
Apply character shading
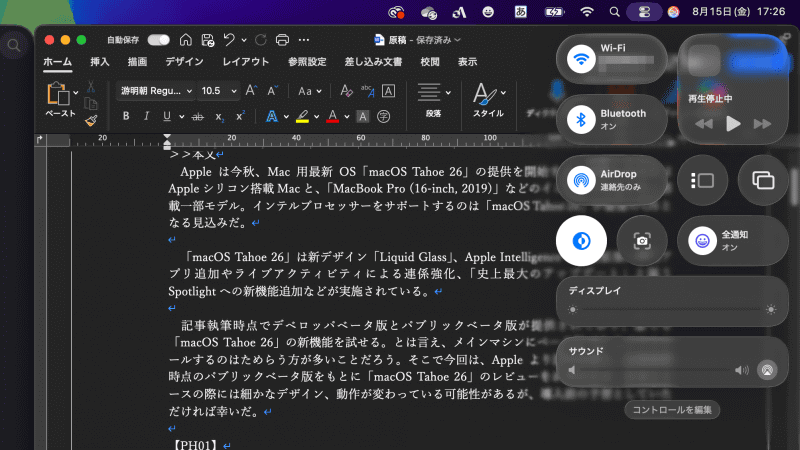(362, 116)
